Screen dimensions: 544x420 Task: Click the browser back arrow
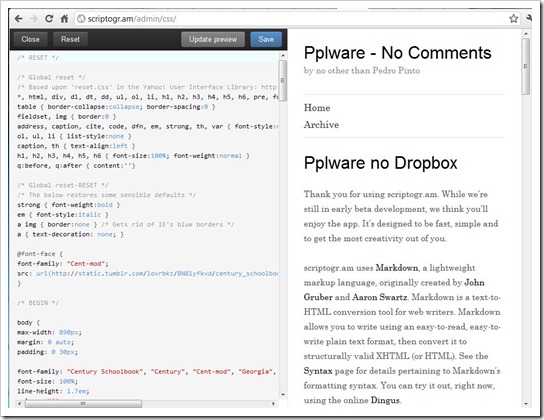19,18
